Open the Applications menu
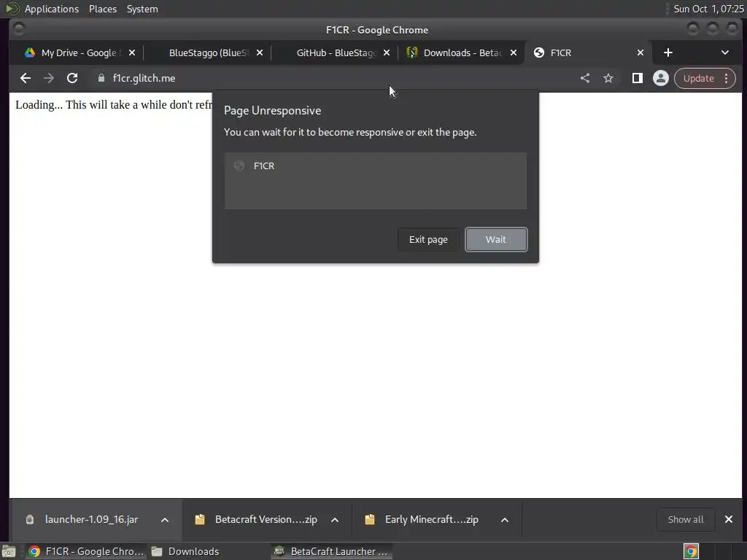The width and height of the screenshot is (747, 560). click(x=52, y=9)
